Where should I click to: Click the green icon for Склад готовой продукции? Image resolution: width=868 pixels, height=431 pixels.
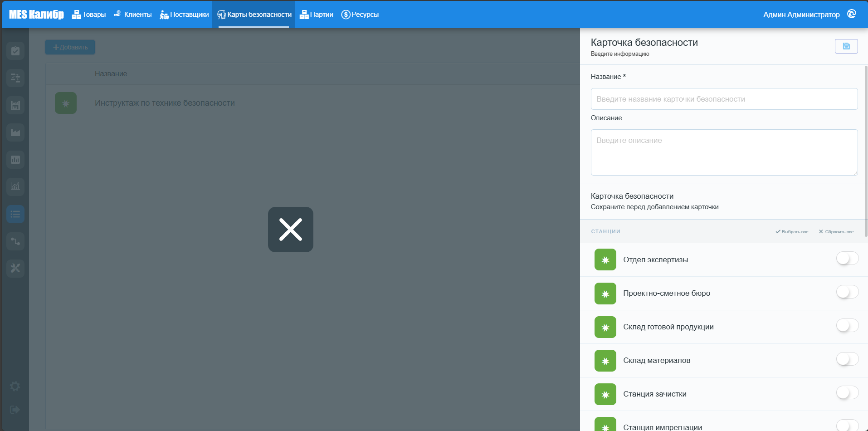coord(605,327)
